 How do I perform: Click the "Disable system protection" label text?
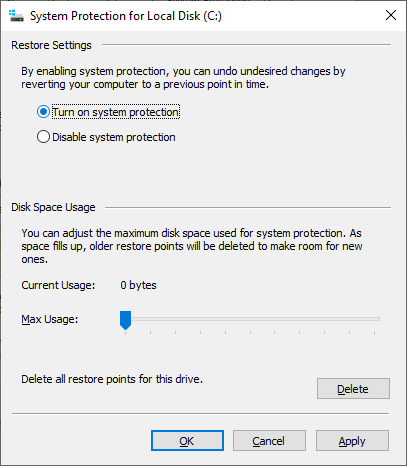coord(114,137)
